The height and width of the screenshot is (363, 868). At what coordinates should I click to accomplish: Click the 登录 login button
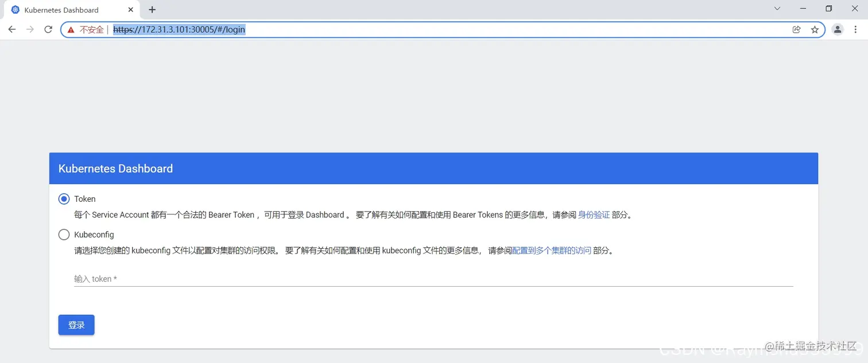pos(76,325)
